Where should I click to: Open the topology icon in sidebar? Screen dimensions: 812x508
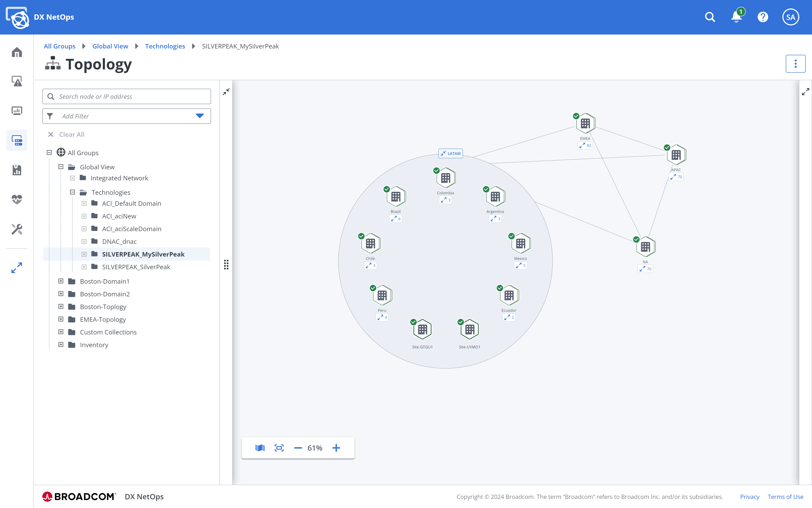click(17, 140)
